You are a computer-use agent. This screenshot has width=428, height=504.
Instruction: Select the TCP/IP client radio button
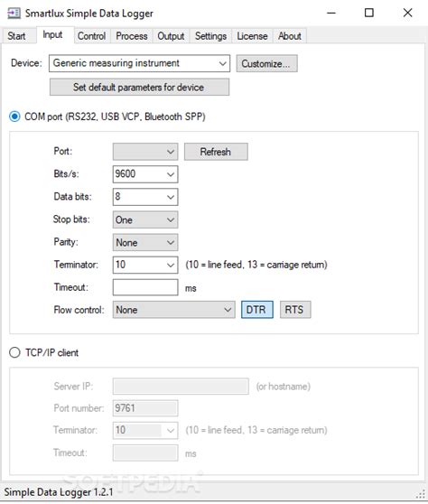tap(14, 352)
